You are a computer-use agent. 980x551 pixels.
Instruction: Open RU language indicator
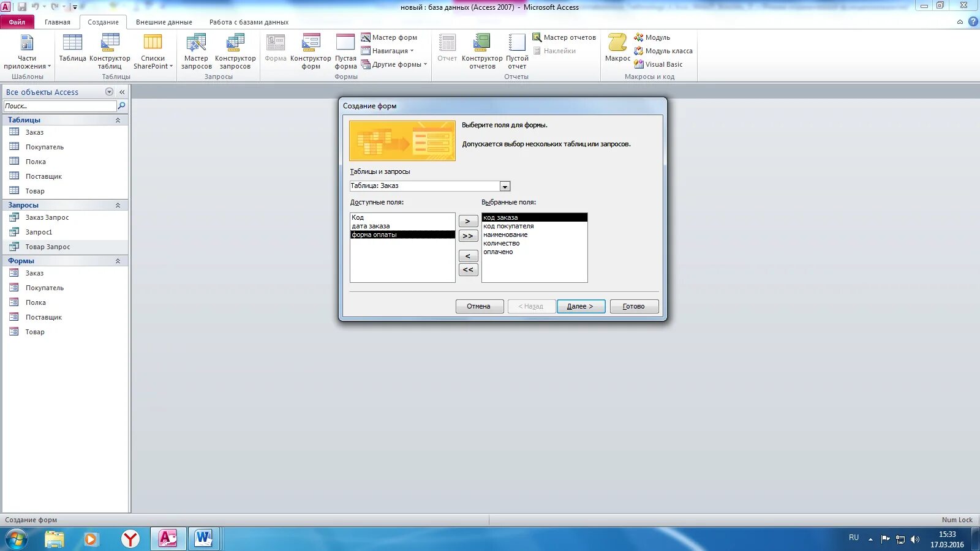click(x=854, y=538)
